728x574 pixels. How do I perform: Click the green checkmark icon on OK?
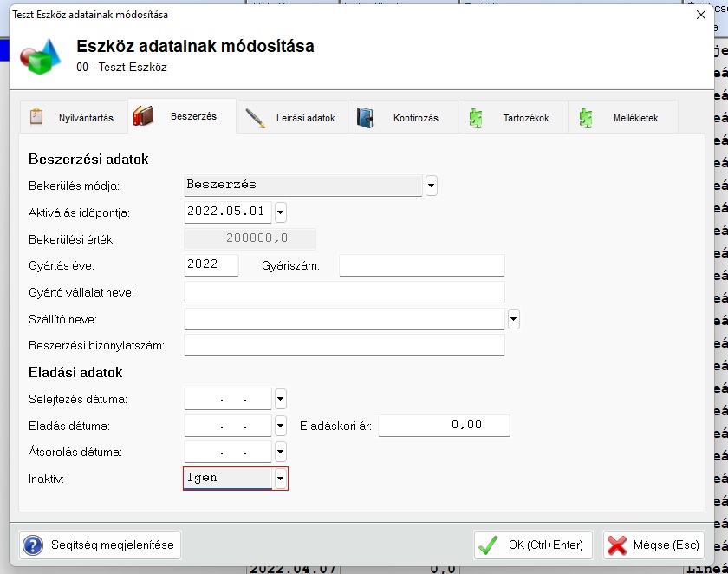coord(488,545)
